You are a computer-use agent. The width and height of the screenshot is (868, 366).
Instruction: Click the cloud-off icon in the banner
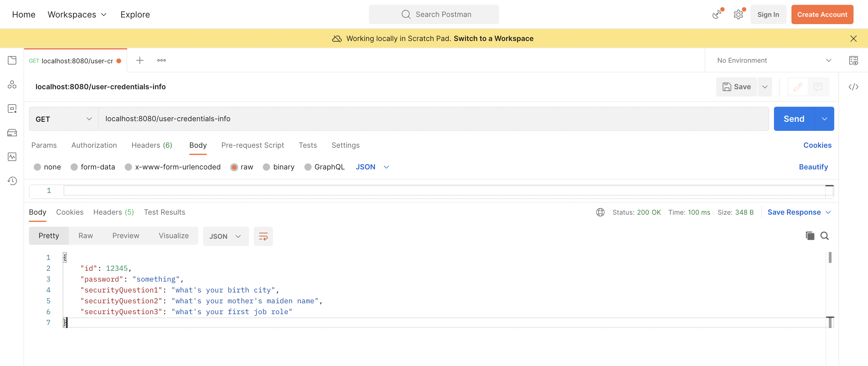pos(337,38)
